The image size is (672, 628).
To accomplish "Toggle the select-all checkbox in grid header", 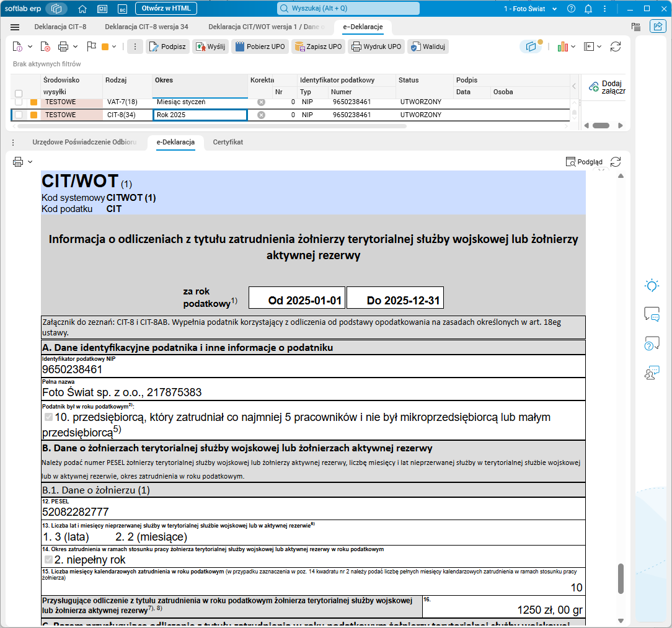I will pos(19,94).
